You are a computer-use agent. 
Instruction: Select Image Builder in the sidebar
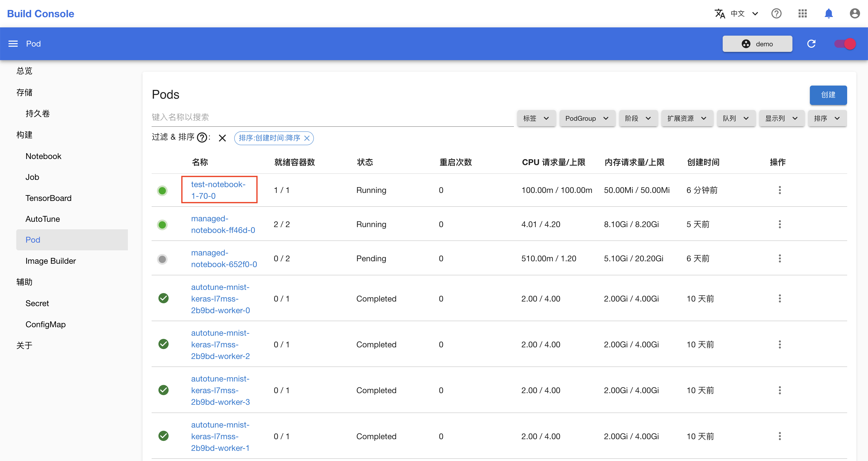tap(51, 261)
